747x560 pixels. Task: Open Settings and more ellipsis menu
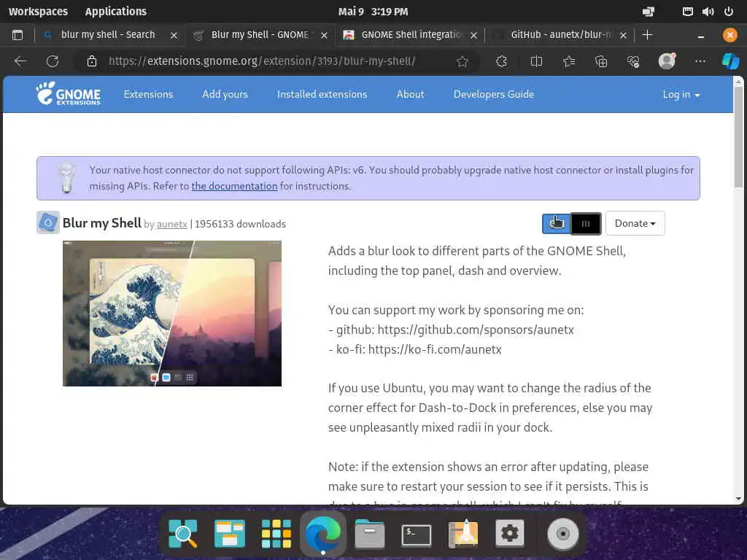pyautogui.click(x=700, y=61)
